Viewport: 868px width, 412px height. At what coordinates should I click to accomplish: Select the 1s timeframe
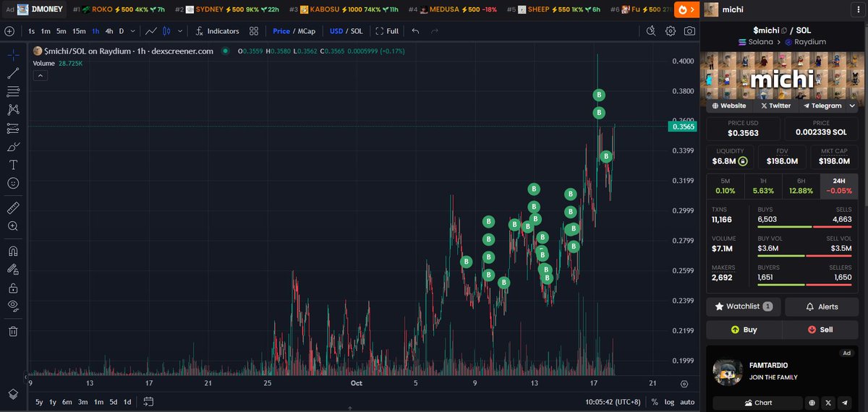point(31,31)
